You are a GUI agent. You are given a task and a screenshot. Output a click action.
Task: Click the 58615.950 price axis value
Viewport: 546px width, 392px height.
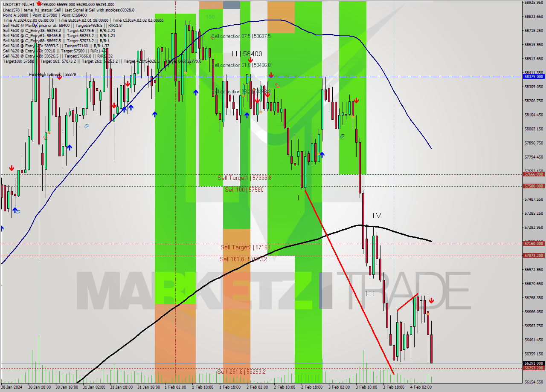click(534, 45)
